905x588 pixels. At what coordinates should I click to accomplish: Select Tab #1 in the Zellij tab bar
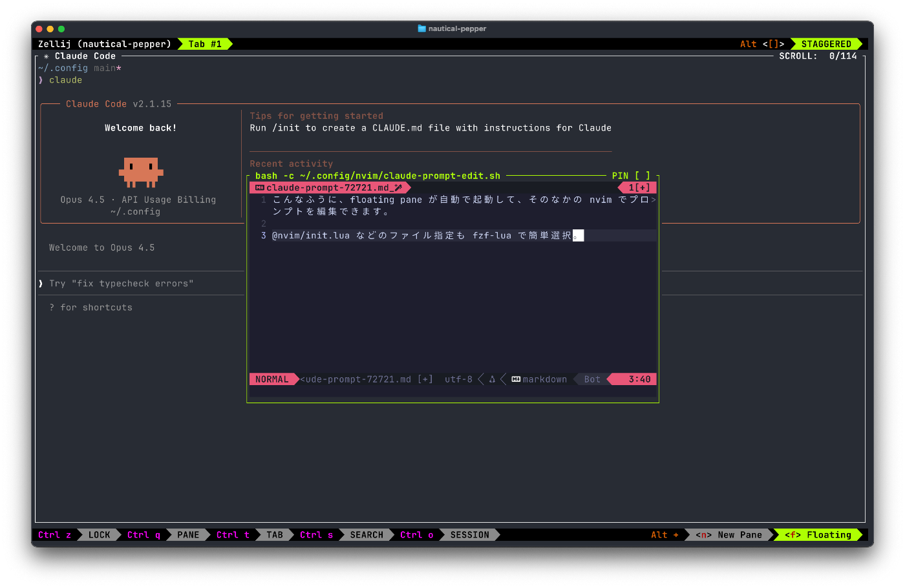coord(205,44)
